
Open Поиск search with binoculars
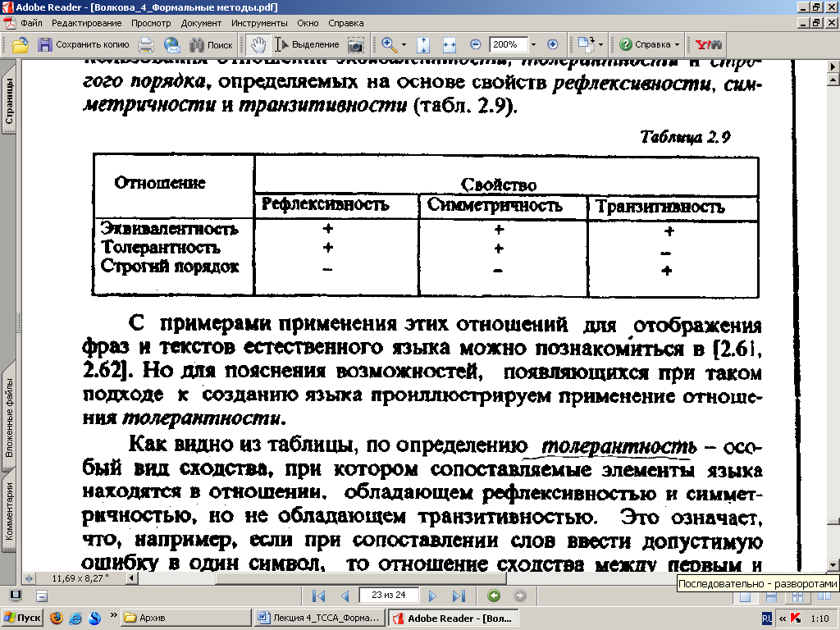click(x=211, y=44)
